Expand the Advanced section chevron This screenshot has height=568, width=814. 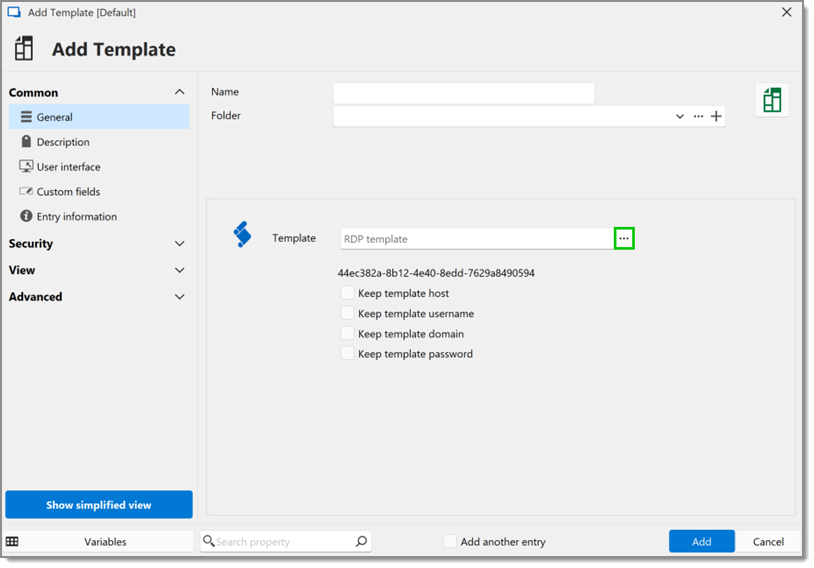tap(180, 297)
